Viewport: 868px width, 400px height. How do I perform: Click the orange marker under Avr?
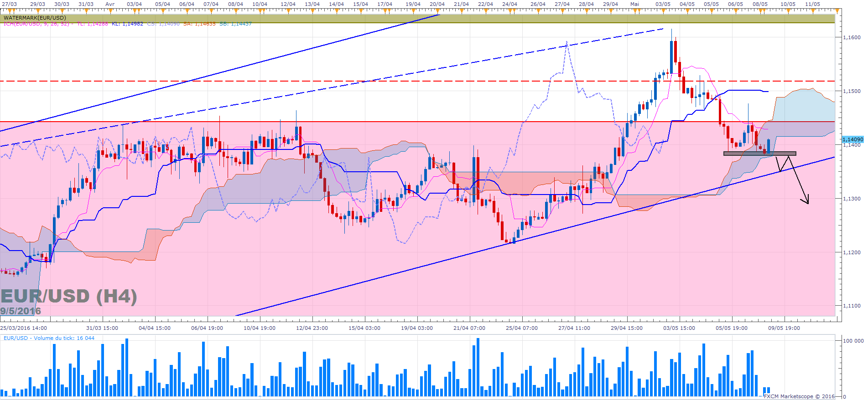point(110,10)
